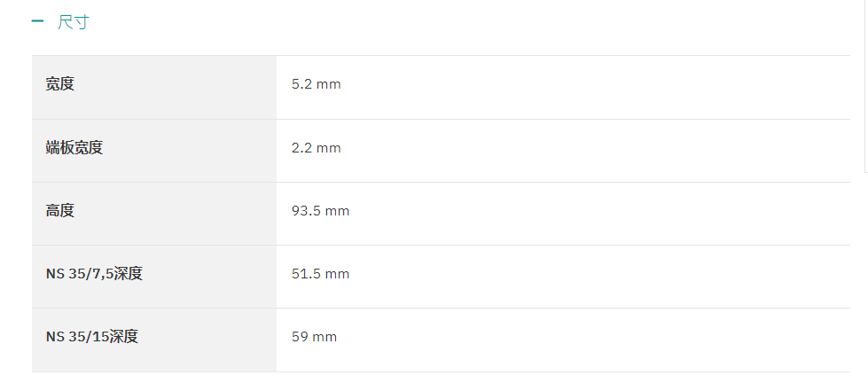Click the 59 mm depth value
The height and width of the screenshot is (391, 868).
[x=315, y=337]
